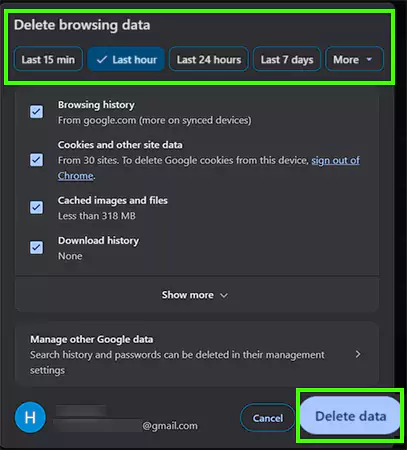
Task: Toggle Cookies and other site data checkbox
Action: click(x=36, y=160)
